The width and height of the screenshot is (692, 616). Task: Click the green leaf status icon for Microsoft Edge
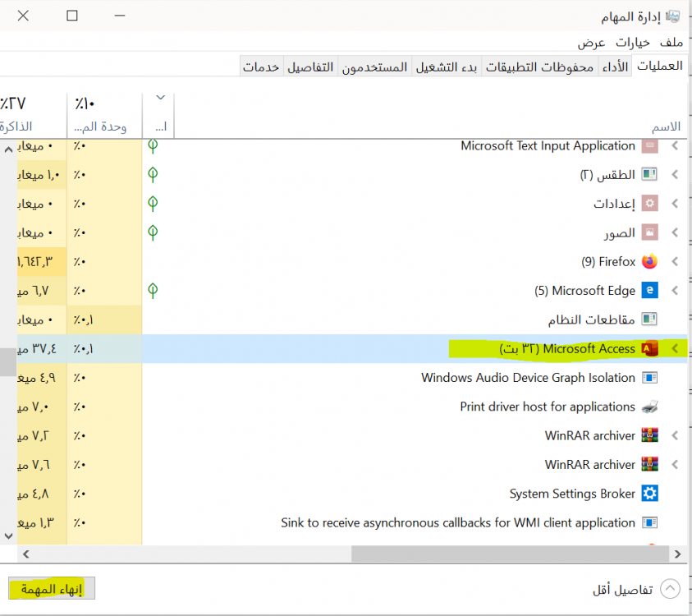click(153, 291)
